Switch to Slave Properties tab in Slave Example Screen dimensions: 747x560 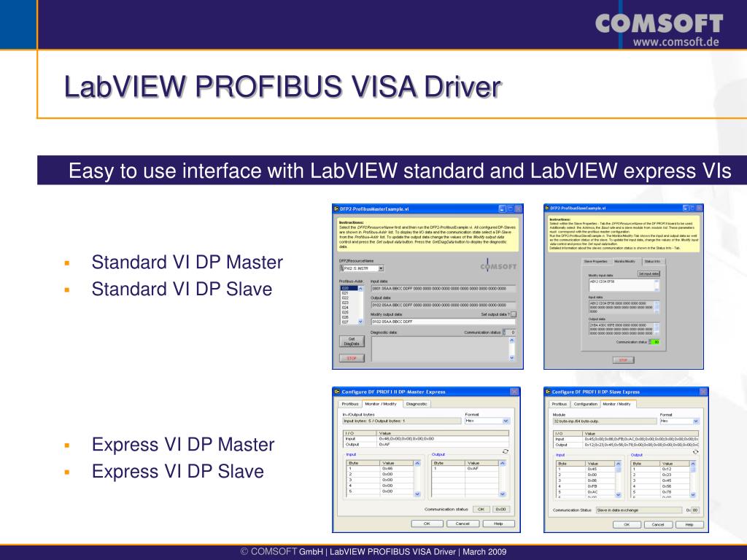[595, 262]
